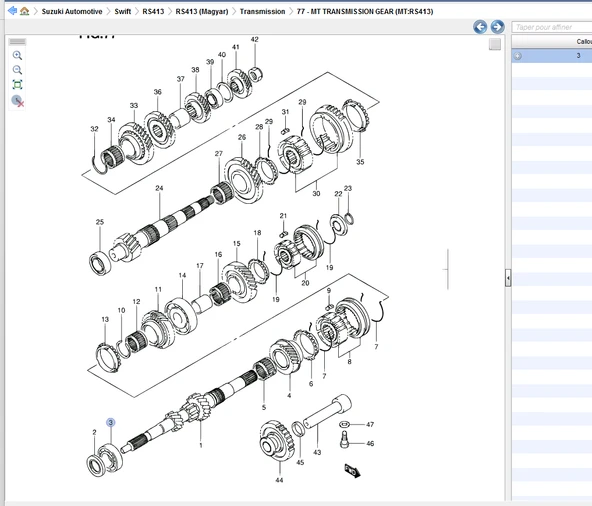Select callout 24 on countershaft

[159, 188]
